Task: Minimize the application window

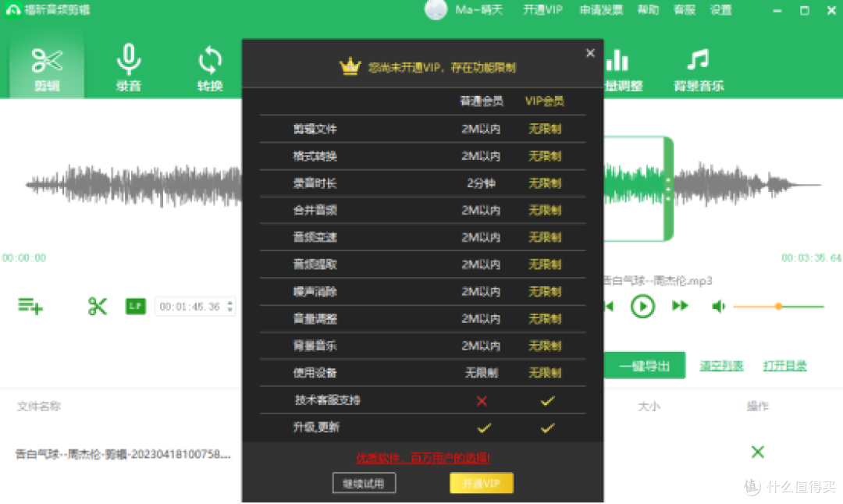Action: [x=777, y=10]
